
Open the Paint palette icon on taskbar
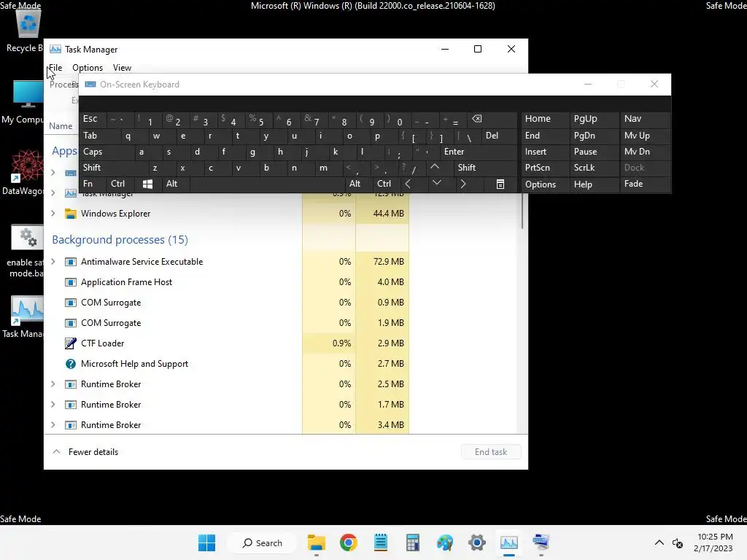[x=445, y=542]
